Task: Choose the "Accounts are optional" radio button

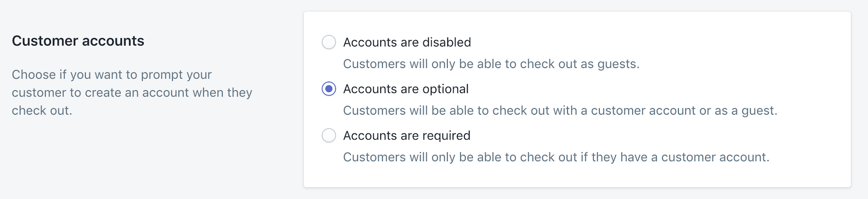Action: click(x=329, y=89)
